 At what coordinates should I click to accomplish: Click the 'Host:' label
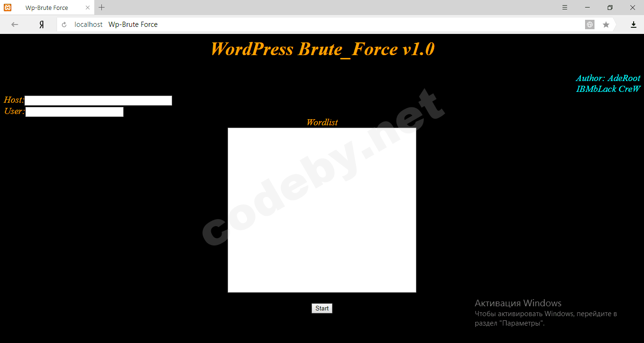[x=14, y=100]
